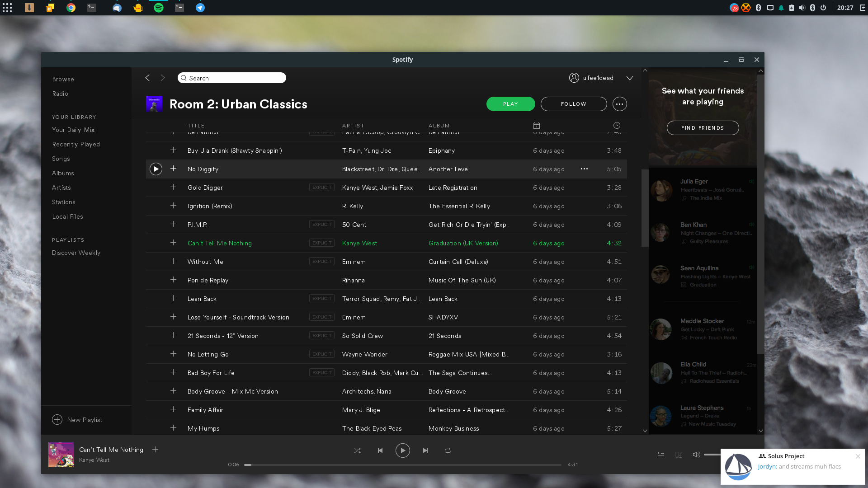
Task: Open Local Files
Action: [x=68, y=216]
